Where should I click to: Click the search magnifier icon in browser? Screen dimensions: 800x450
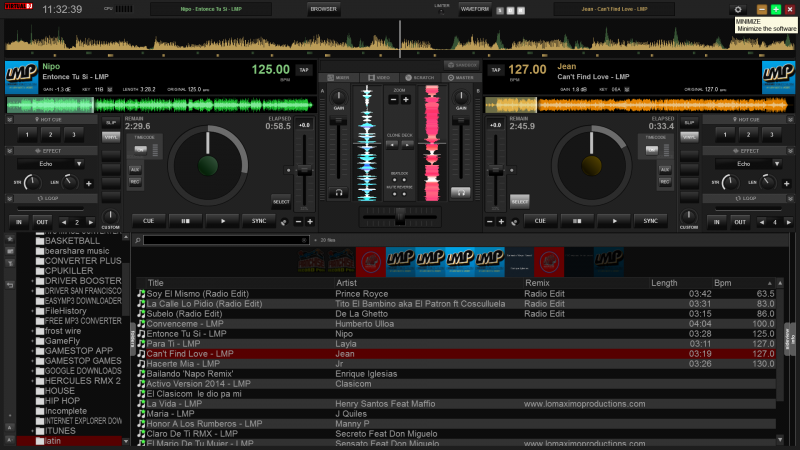pos(137,241)
